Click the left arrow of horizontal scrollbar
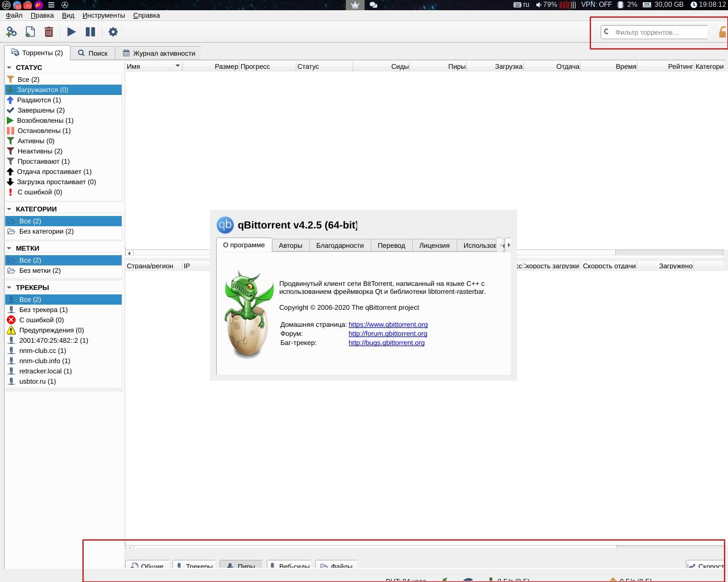 click(129, 253)
